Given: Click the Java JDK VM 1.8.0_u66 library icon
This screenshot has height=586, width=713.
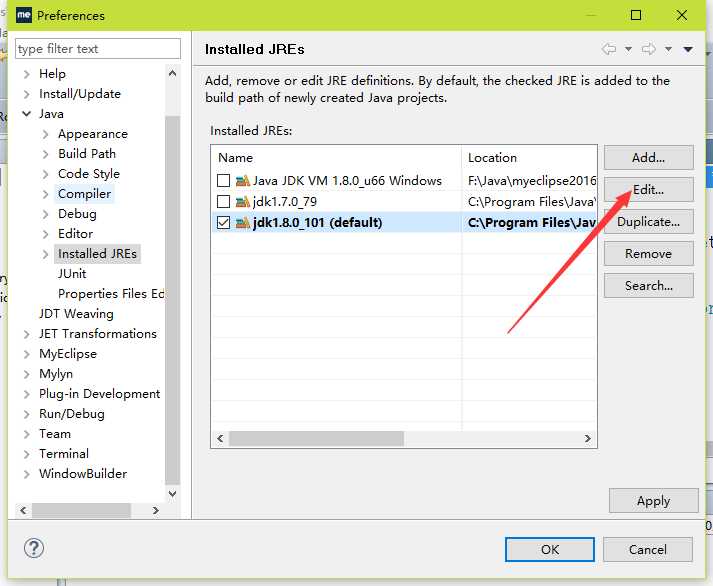Looking at the screenshot, I should pos(243,180).
